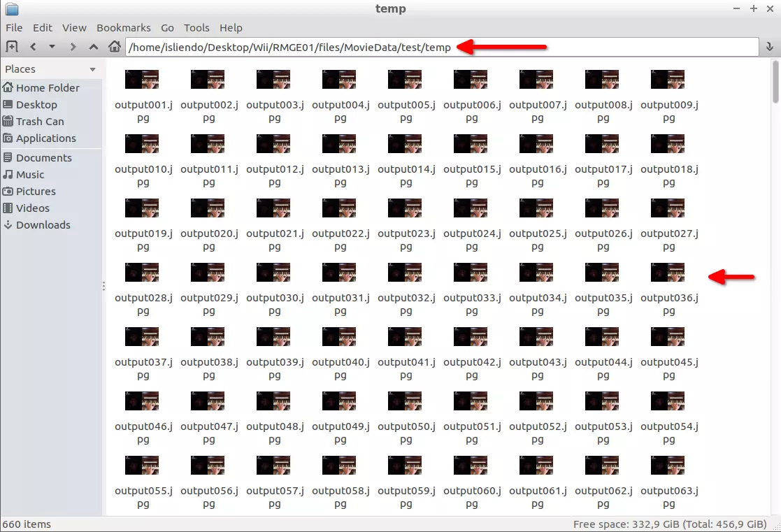Select output063.jpg thumbnail
Image resolution: width=781 pixels, height=532 pixels.
pos(668,465)
